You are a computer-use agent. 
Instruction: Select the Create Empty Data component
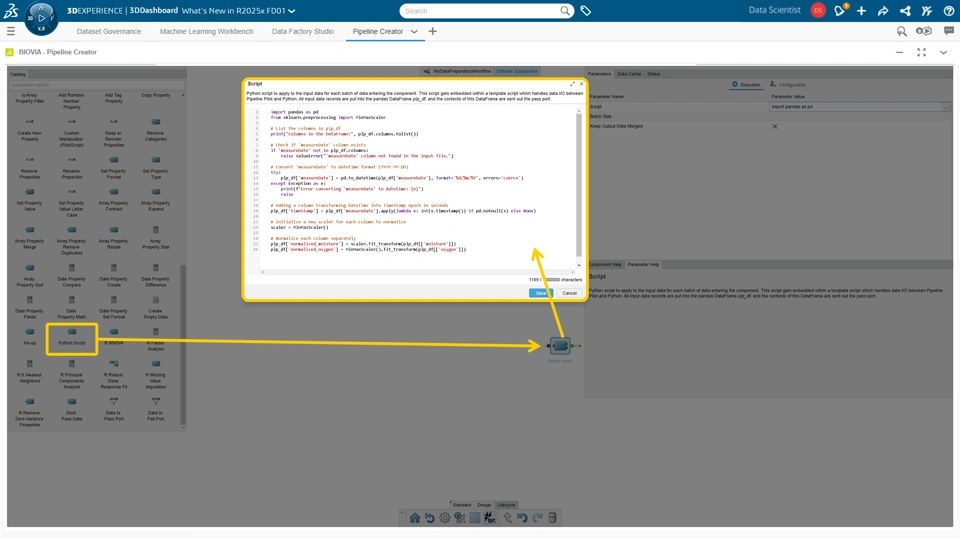(x=156, y=307)
